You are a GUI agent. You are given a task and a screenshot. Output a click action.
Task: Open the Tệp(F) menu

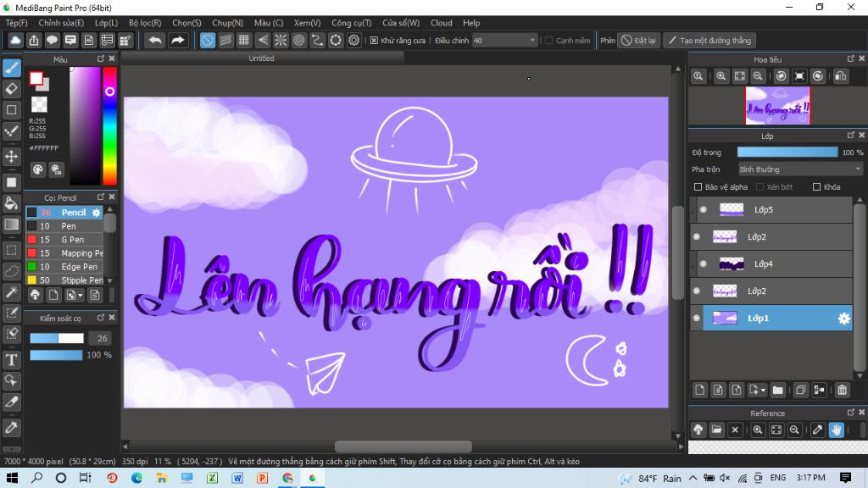tap(17, 23)
